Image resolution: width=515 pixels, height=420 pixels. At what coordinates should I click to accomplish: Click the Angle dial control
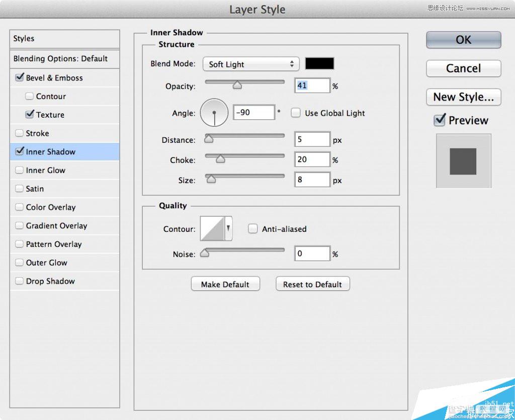click(x=214, y=113)
